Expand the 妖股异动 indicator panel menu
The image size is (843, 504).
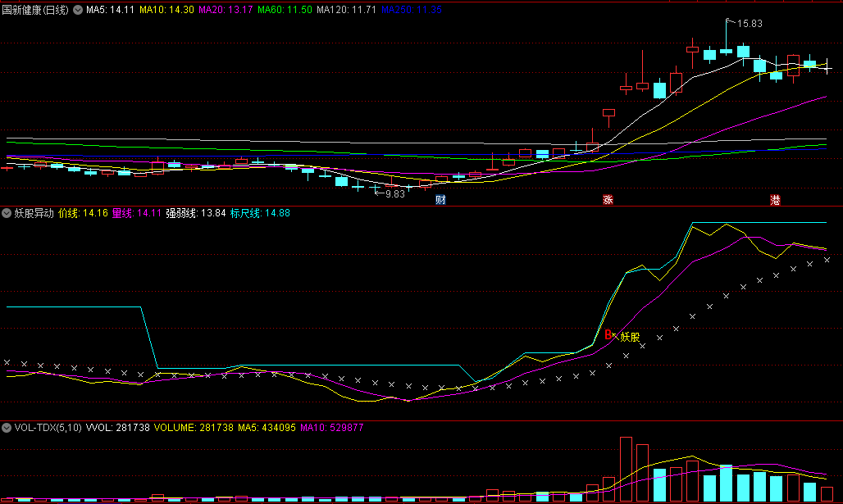click(7, 213)
